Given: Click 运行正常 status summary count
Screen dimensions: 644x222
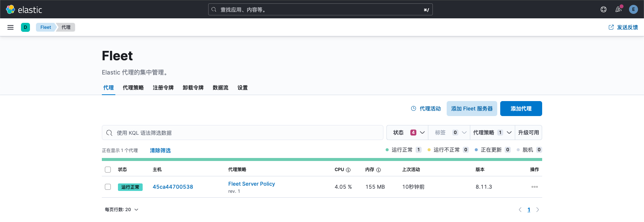Looking at the screenshot, I should (x=419, y=150).
